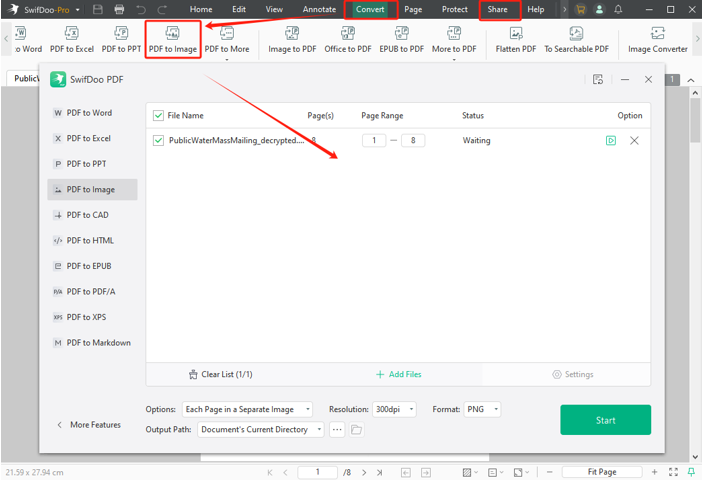This screenshot has height=480, width=702.
Task: Open the Options image mode dropdown
Action: click(x=247, y=409)
